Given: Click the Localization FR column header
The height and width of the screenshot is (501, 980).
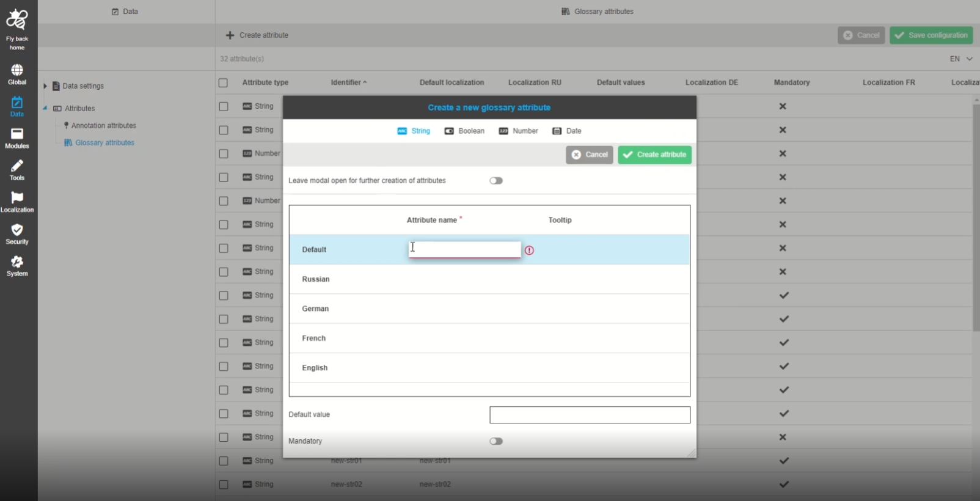Looking at the screenshot, I should [889, 82].
